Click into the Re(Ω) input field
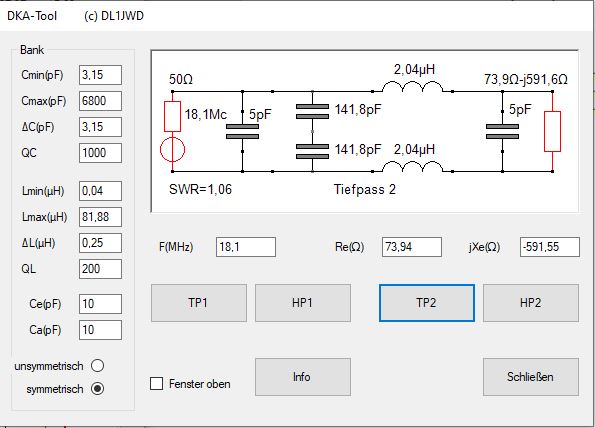The image size is (595, 428). 412,247
